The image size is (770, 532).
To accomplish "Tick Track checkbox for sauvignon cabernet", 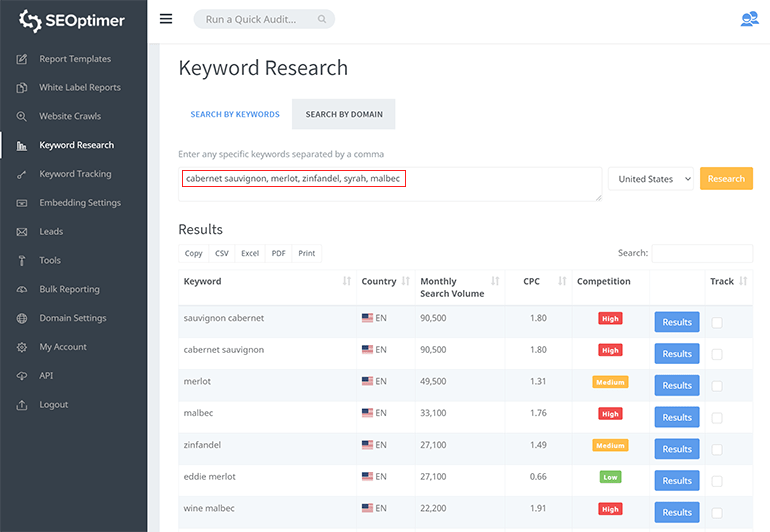I will point(717,322).
